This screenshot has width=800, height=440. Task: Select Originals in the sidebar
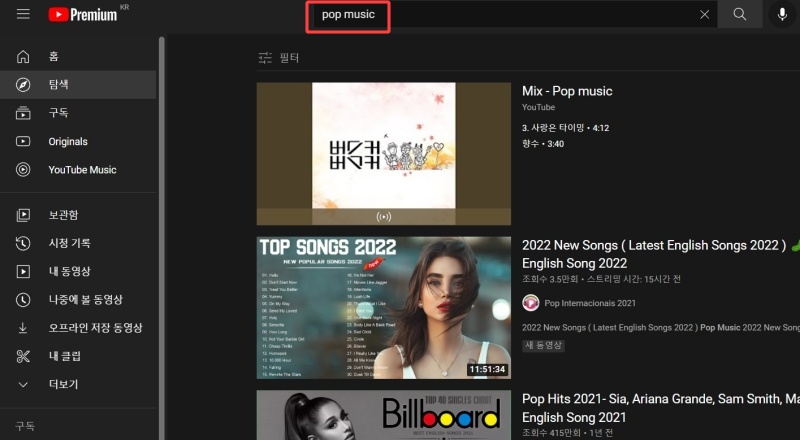click(x=78, y=141)
